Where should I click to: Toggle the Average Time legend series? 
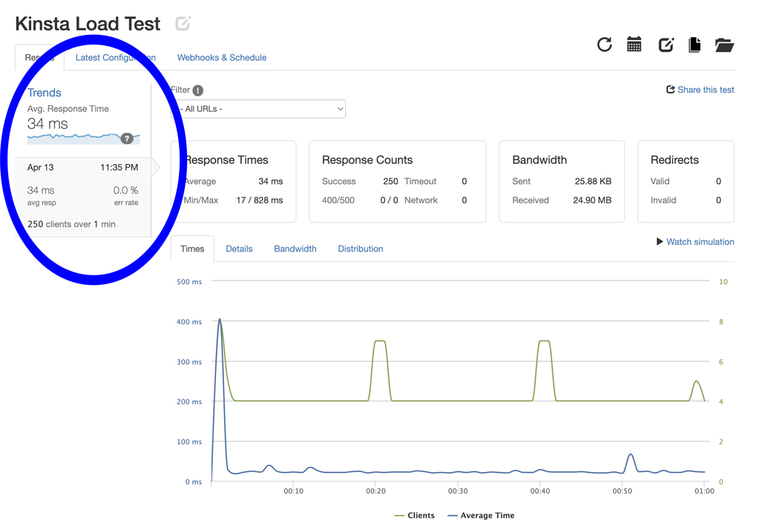click(481, 516)
